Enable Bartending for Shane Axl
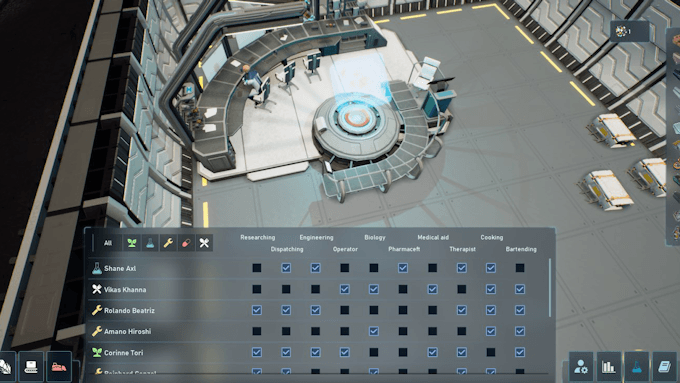This screenshot has width=680, height=383. 520,268
